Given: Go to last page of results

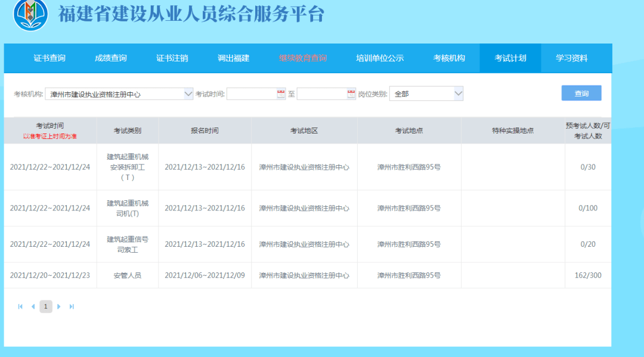Looking at the screenshot, I should pos(72,306).
